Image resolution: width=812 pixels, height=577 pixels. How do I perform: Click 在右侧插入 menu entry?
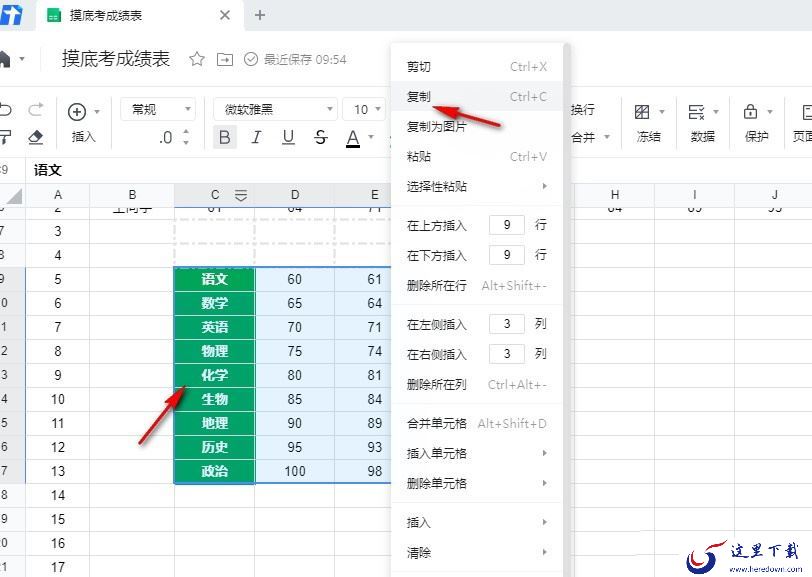coord(437,355)
